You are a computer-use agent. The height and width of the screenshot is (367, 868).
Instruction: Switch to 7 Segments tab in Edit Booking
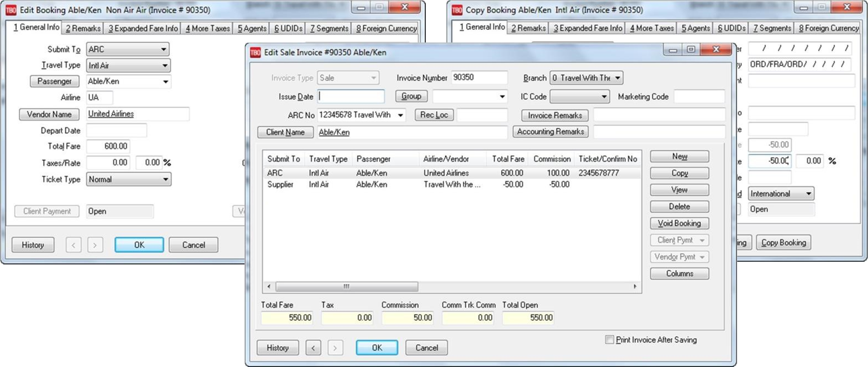[329, 29]
